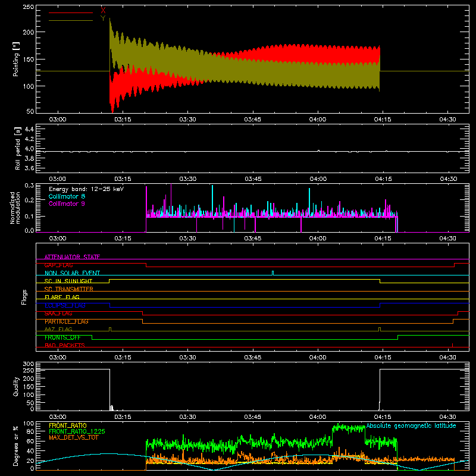Click the Flags panel axis title
The image size is (476, 476).
24,297
